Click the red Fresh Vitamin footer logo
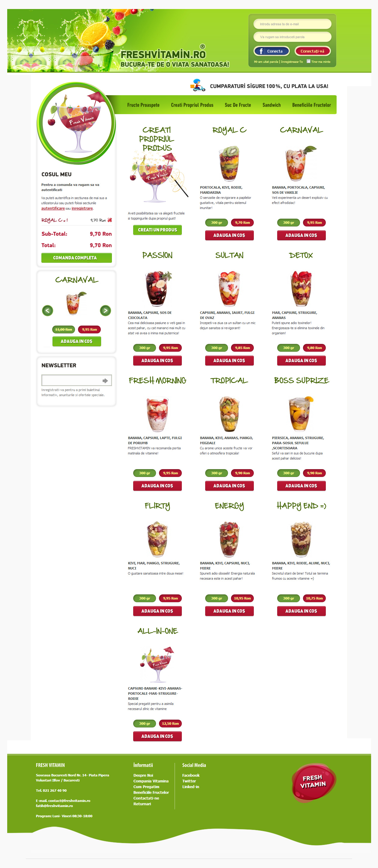The image size is (378, 868). [314, 782]
